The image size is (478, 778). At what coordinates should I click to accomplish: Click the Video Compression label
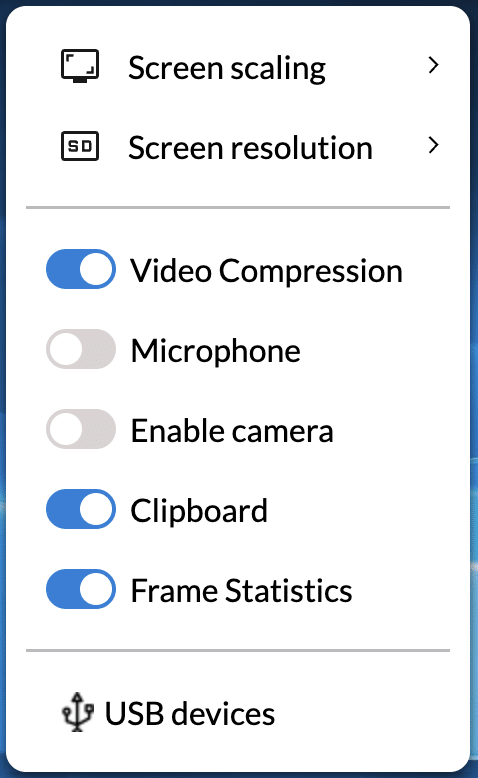pyautogui.click(x=267, y=271)
